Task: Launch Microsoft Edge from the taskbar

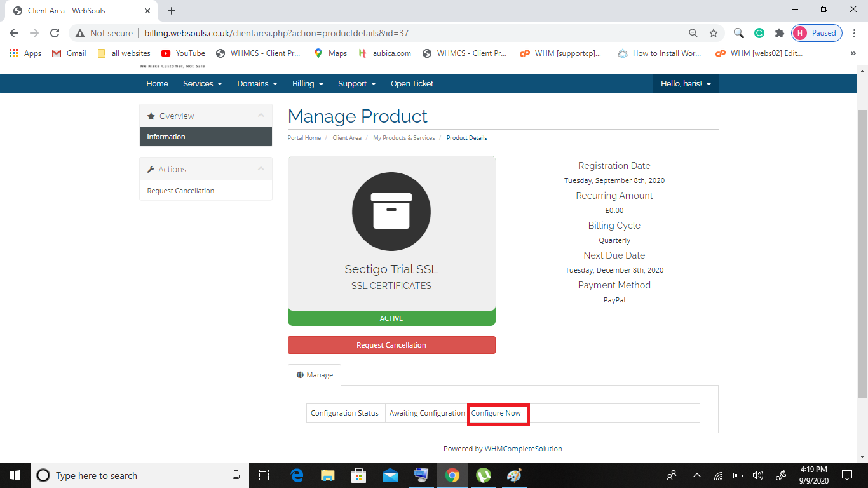Action: click(x=297, y=475)
